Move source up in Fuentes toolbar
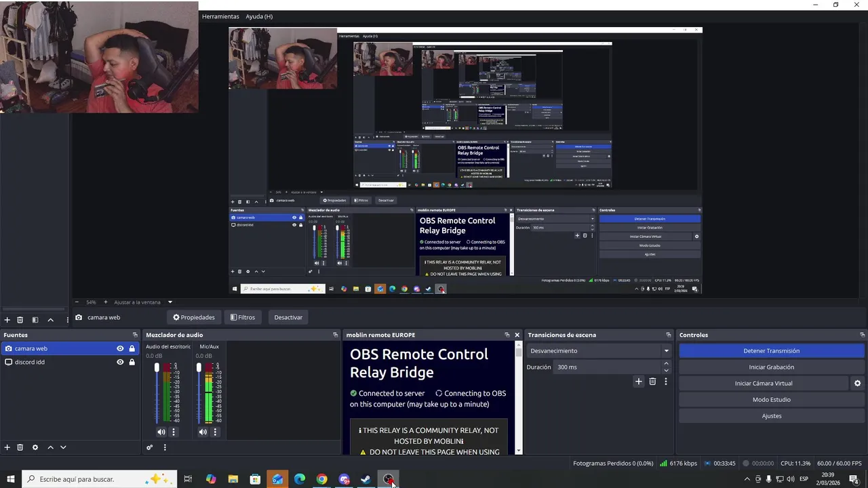Image resolution: width=868 pixels, height=488 pixels. [x=51, y=447]
